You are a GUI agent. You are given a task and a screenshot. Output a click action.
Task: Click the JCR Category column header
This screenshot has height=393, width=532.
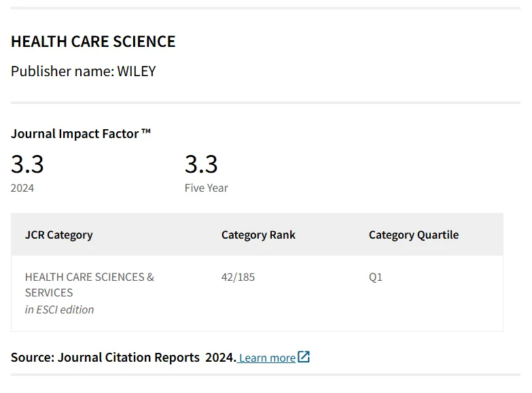click(x=58, y=235)
